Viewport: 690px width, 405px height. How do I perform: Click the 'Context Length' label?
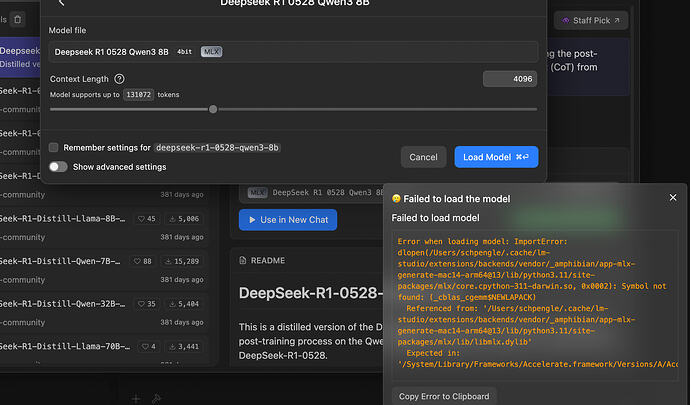pyautogui.click(x=79, y=79)
